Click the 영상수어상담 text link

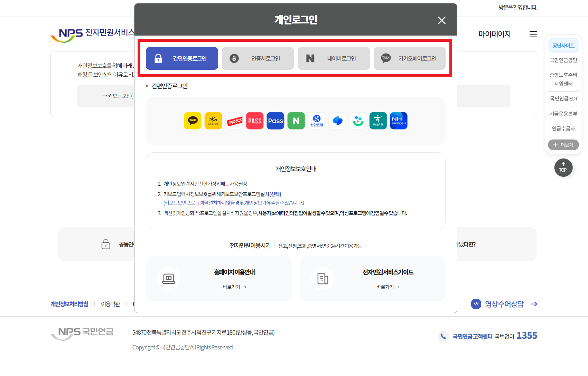[504, 304]
